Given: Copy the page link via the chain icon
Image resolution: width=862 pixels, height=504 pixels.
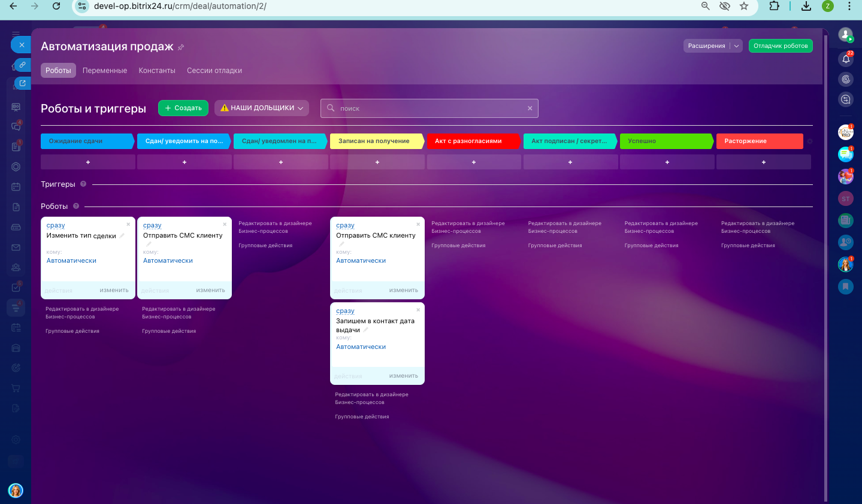Looking at the screenshot, I should point(22,65).
